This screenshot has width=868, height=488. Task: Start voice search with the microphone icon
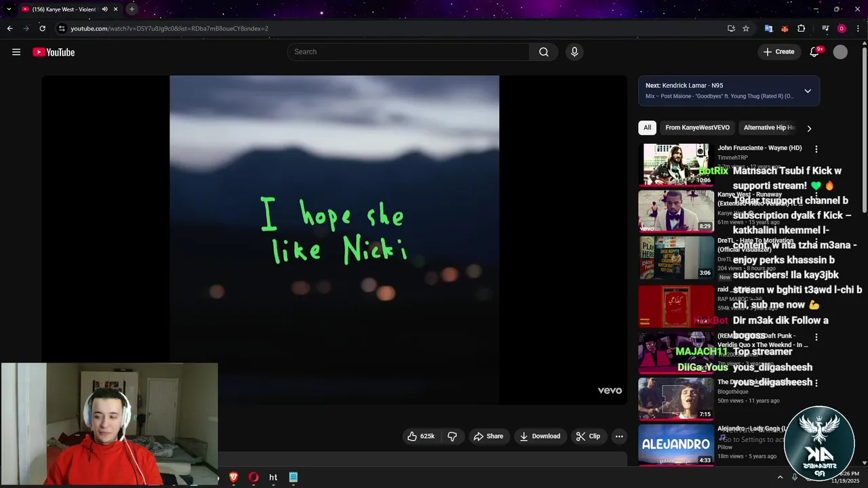point(574,52)
